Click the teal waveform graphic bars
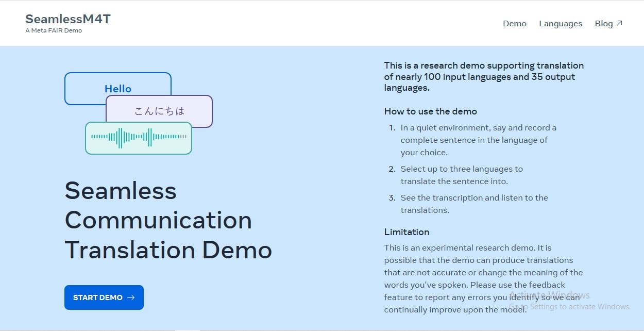This screenshot has height=331, width=644. 139,137
